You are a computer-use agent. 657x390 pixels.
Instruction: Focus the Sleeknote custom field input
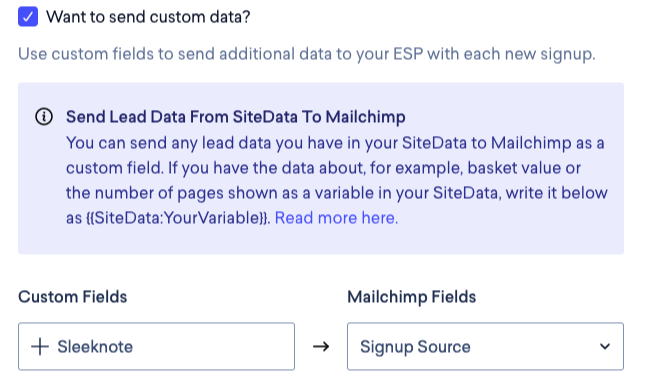156,346
